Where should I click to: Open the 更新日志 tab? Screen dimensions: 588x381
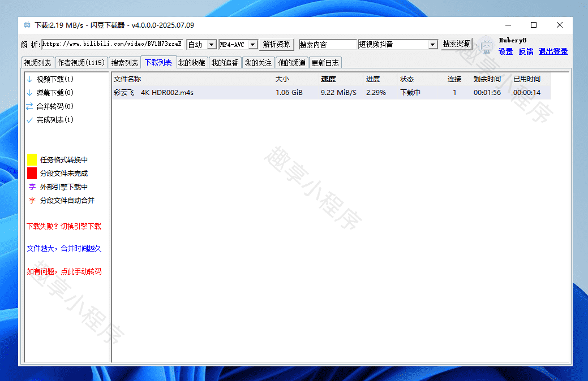[x=325, y=63]
